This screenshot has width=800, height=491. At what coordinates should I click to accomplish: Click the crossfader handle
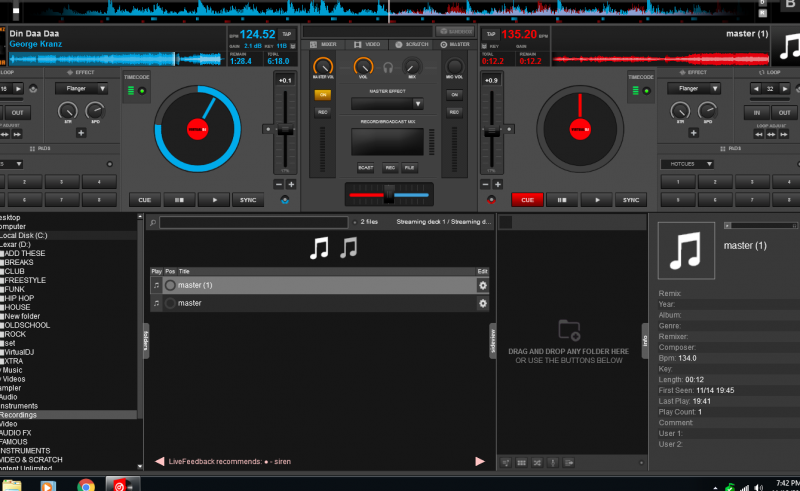(x=389, y=194)
